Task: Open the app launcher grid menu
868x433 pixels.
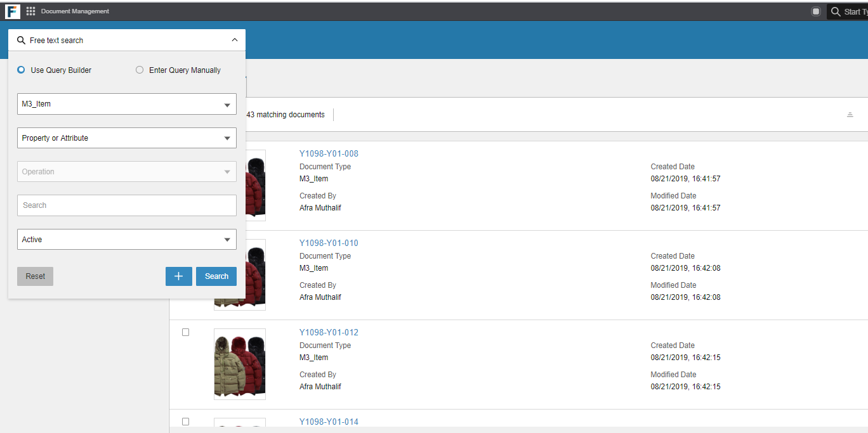Action: point(30,11)
